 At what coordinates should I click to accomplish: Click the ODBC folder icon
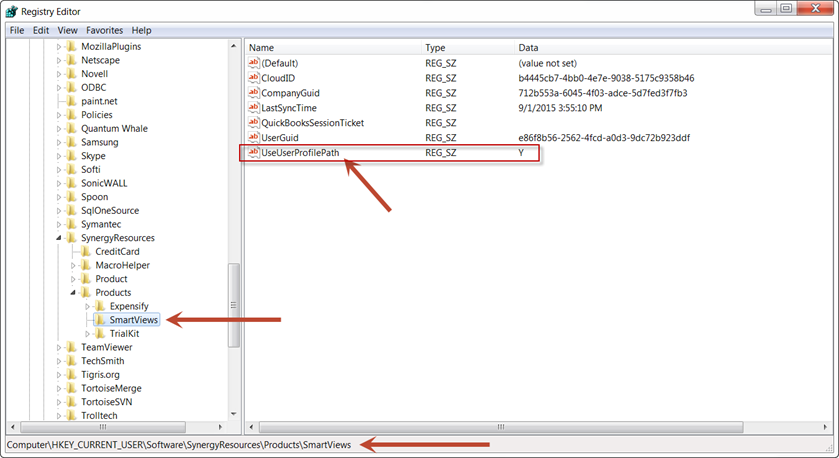72,87
